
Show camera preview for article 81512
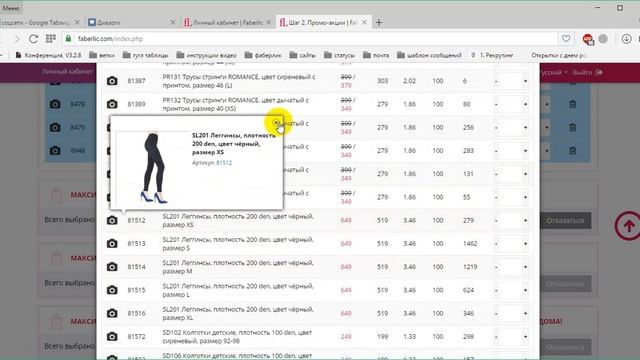click(x=112, y=220)
